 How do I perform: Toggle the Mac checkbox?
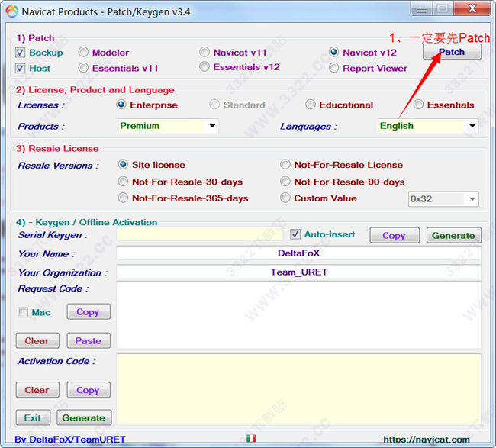pyautogui.click(x=23, y=313)
